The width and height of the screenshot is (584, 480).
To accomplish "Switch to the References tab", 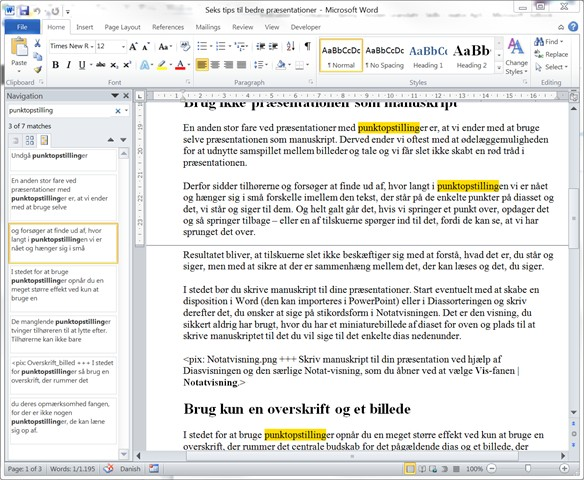I will 168,27.
